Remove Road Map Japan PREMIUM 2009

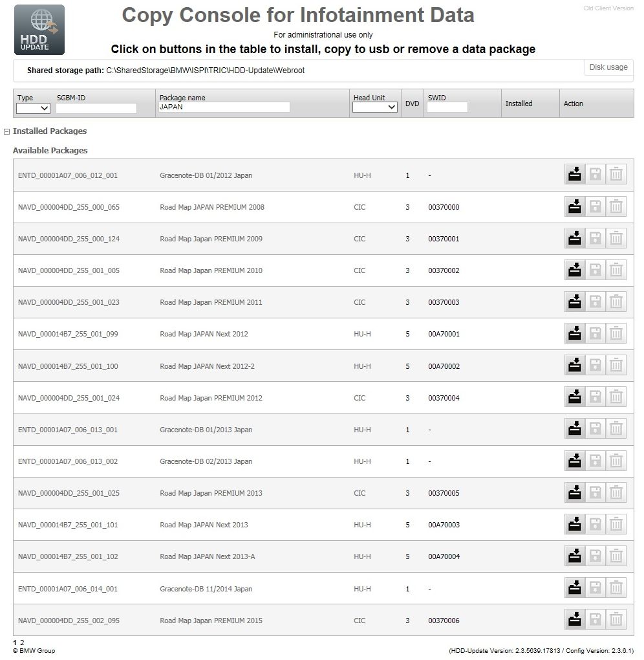[x=616, y=238]
